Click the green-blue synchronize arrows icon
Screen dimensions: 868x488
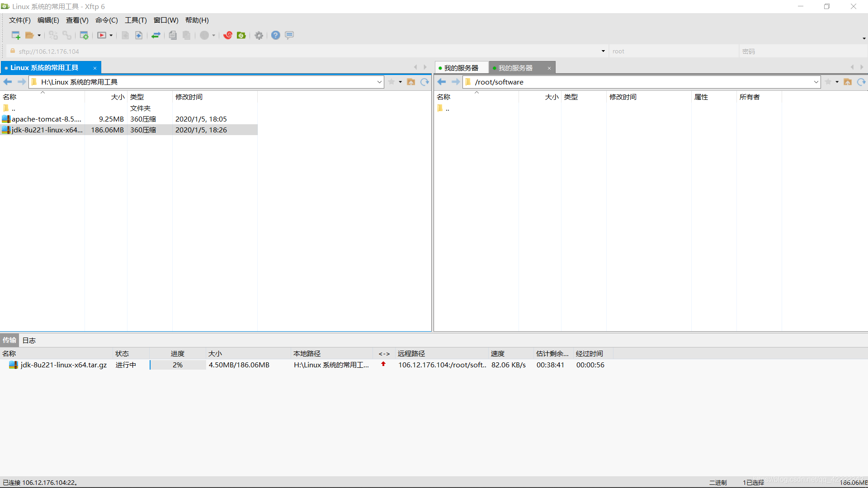pyautogui.click(x=156, y=35)
